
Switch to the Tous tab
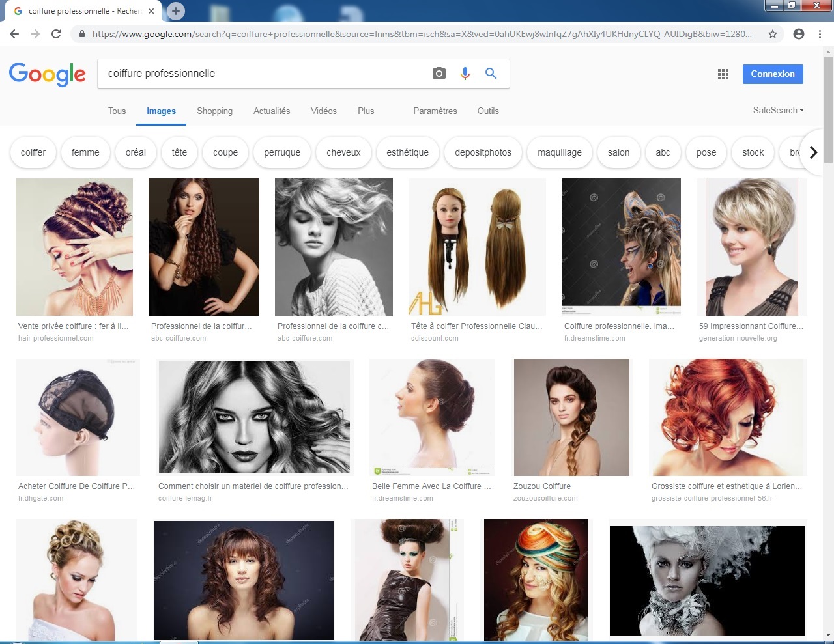(x=117, y=111)
